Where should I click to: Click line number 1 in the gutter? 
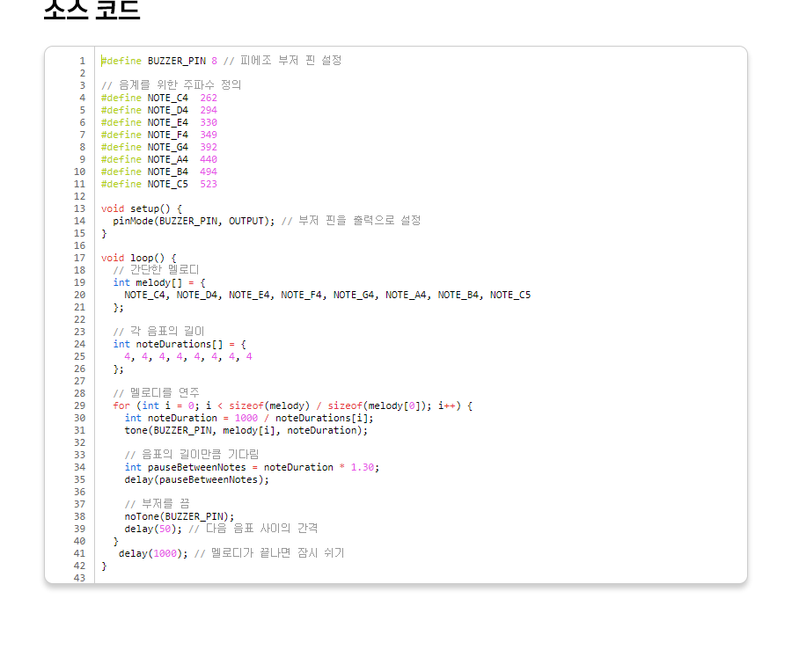pos(82,61)
